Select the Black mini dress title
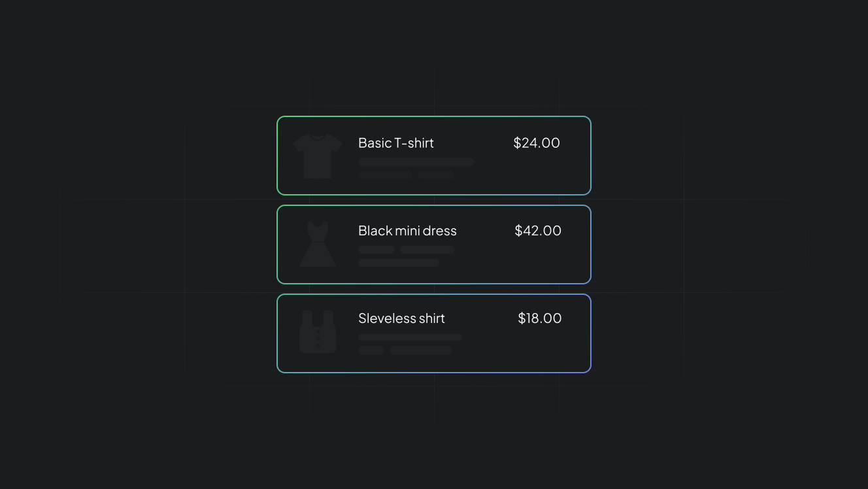This screenshot has width=868, height=489. (x=407, y=231)
